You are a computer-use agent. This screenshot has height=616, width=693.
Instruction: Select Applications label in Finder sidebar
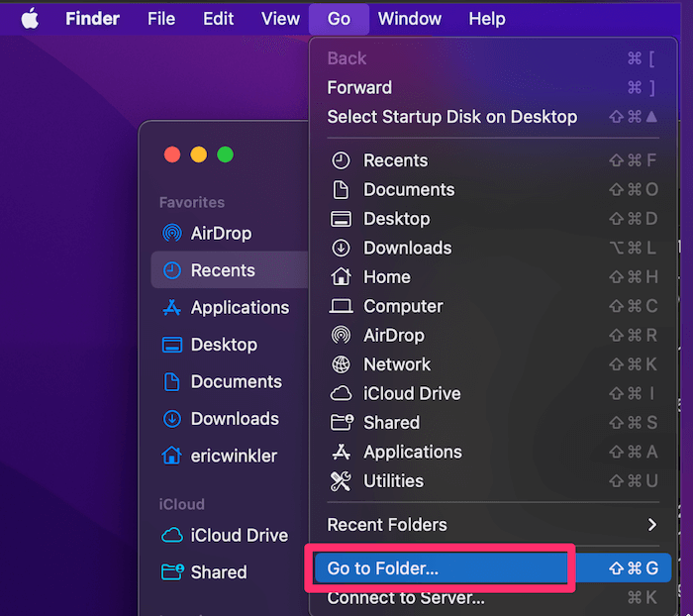click(x=240, y=307)
